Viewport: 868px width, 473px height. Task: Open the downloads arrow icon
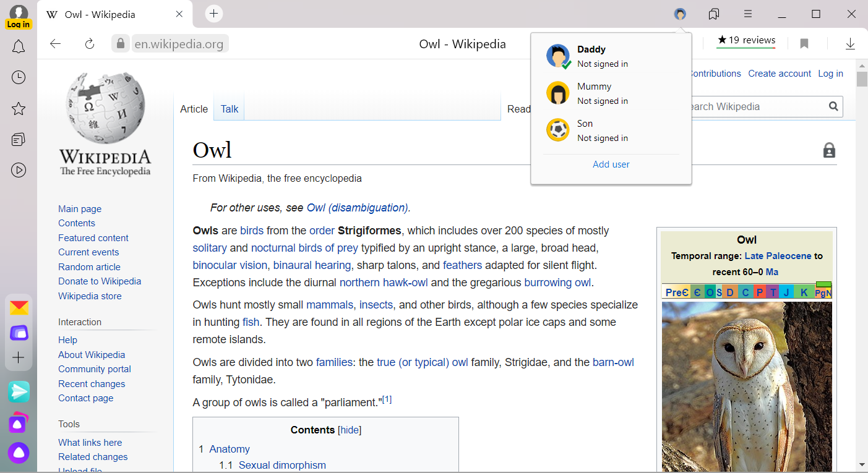(x=851, y=43)
